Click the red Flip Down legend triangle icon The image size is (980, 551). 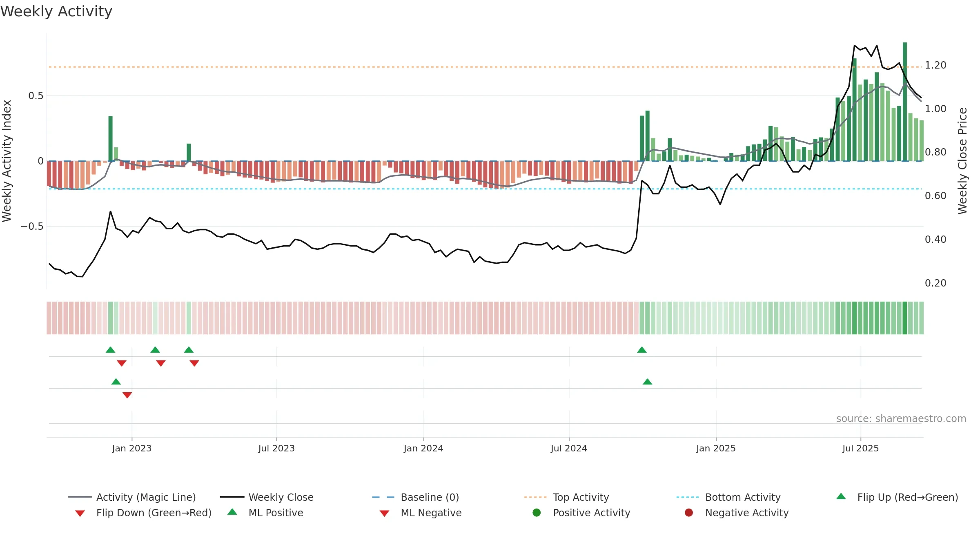pyautogui.click(x=80, y=513)
